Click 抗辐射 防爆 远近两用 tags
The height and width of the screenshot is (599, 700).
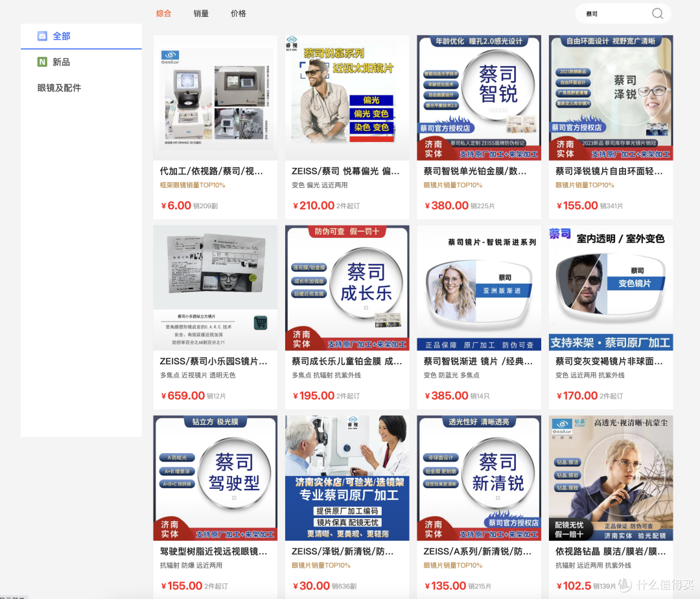click(191, 565)
